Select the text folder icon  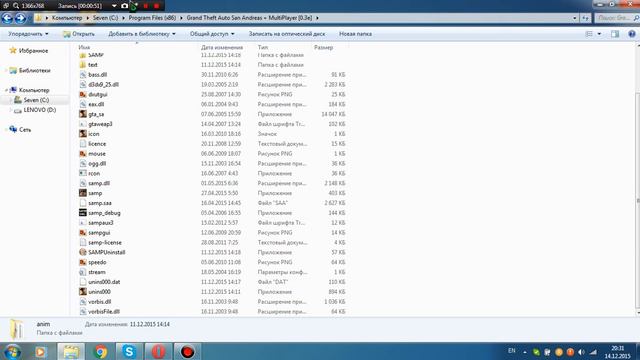[83, 65]
